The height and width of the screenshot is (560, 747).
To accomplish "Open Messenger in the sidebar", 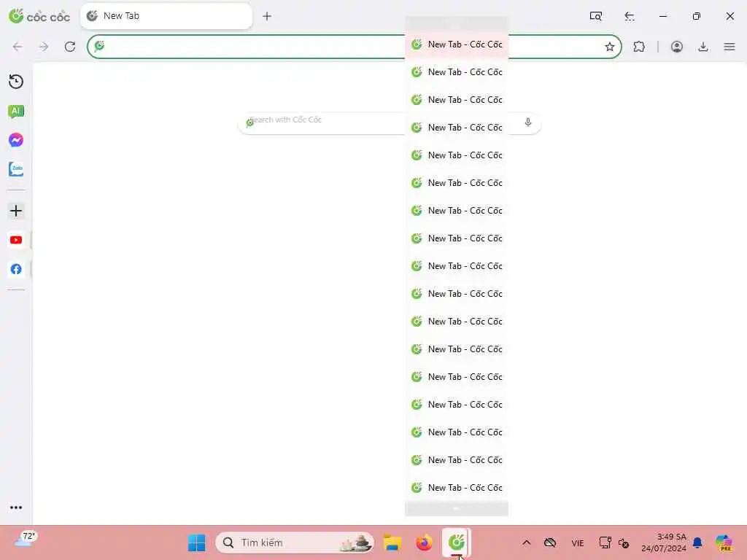I will [16, 140].
